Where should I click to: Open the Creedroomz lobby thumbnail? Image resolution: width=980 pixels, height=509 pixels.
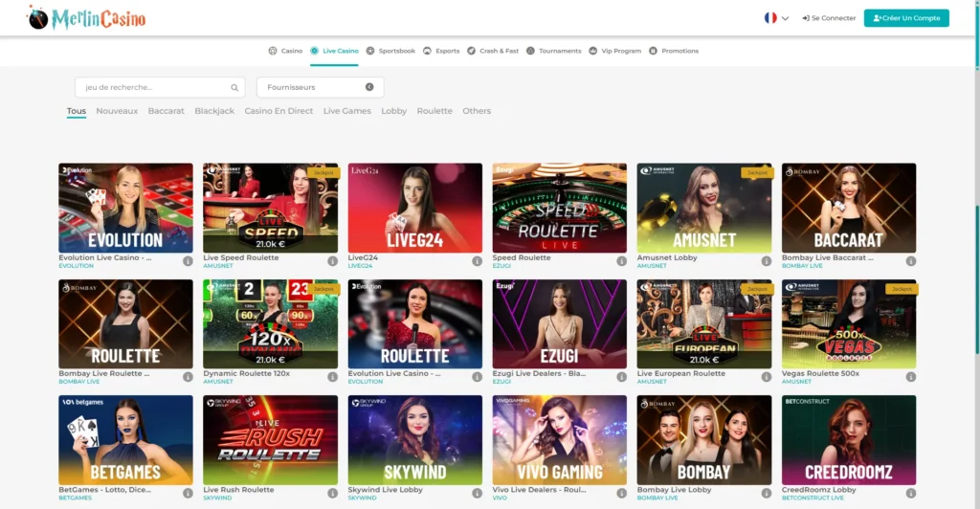849,440
